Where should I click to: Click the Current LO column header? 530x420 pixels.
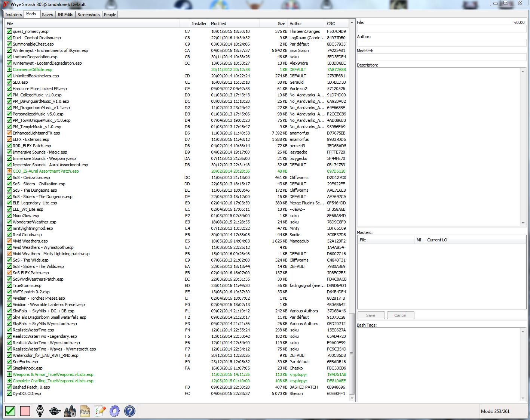[x=475, y=240]
